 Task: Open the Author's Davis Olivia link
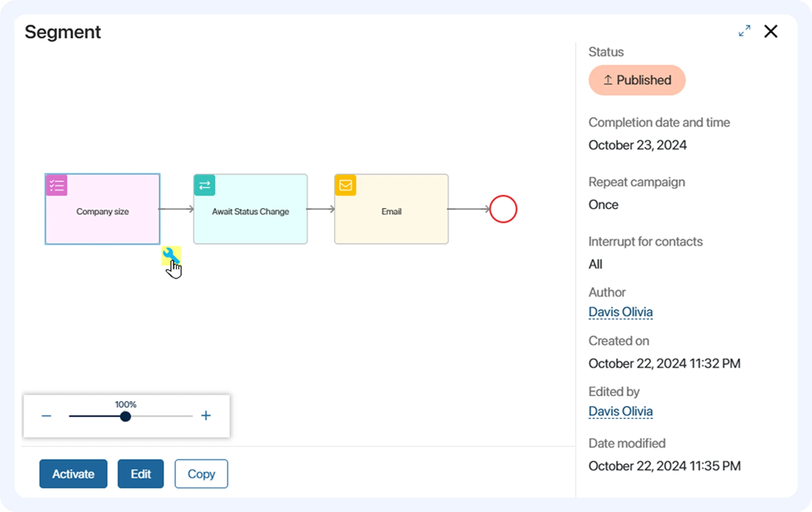pyautogui.click(x=620, y=312)
